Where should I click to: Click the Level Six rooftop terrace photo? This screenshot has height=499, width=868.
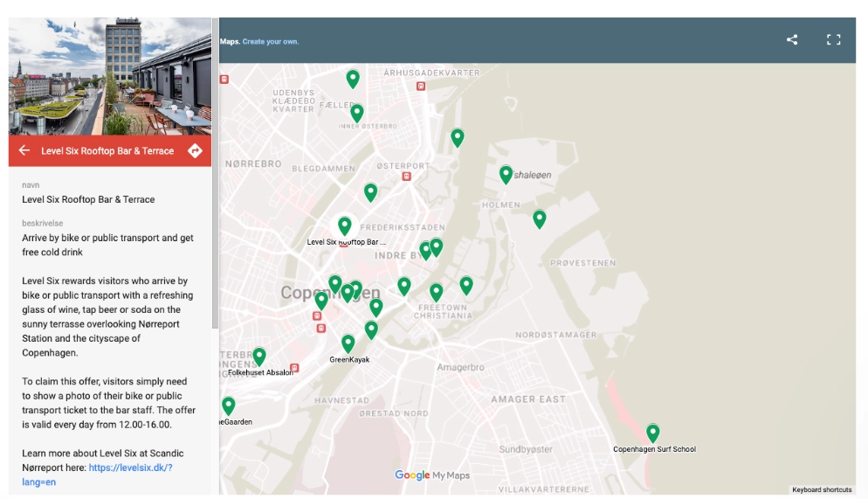pos(110,76)
